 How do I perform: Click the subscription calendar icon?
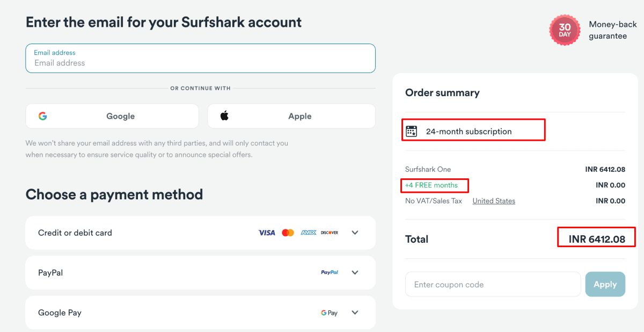411,131
